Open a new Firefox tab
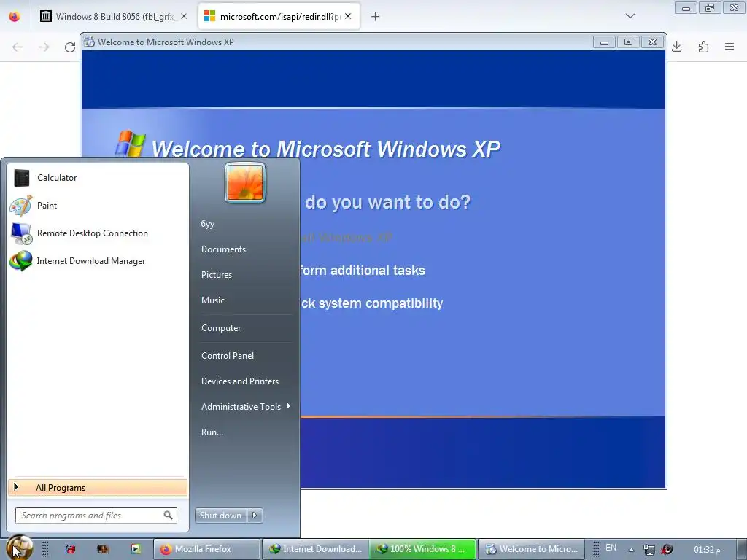Screen dimensions: 747x560 [x=376, y=17]
